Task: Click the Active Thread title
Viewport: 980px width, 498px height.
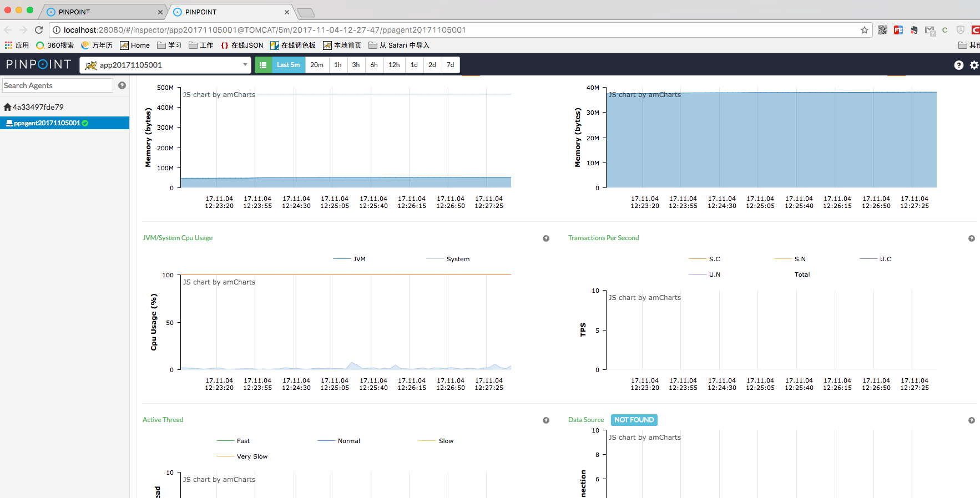Action: pos(163,420)
